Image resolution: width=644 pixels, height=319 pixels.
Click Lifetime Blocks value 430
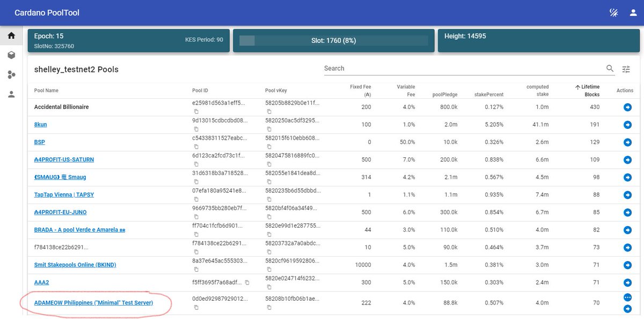click(594, 107)
